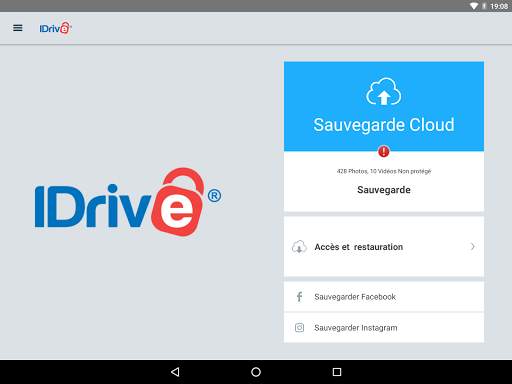Read the "428 Photos, 10 Vidéos Non protégé" status

pyautogui.click(x=384, y=171)
